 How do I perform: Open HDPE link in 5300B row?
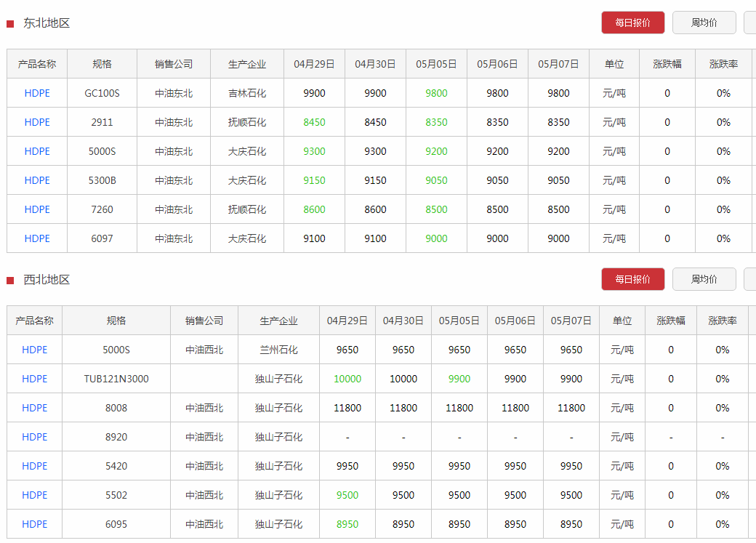(37, 180)
